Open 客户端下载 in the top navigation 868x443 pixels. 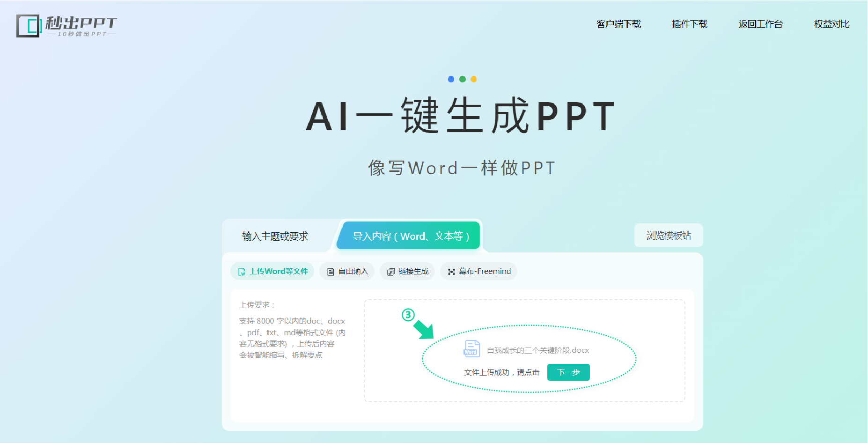click(618, 24)
